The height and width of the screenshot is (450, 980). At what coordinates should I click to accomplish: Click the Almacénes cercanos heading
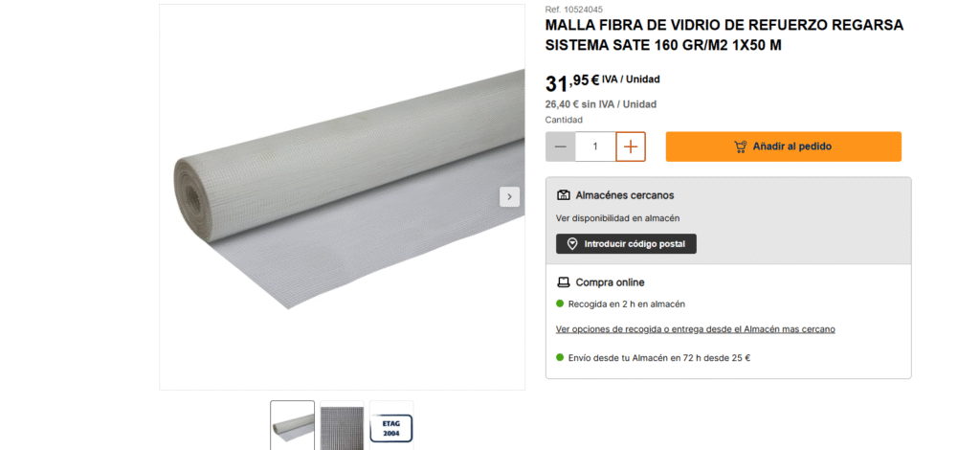click(625, 195)
